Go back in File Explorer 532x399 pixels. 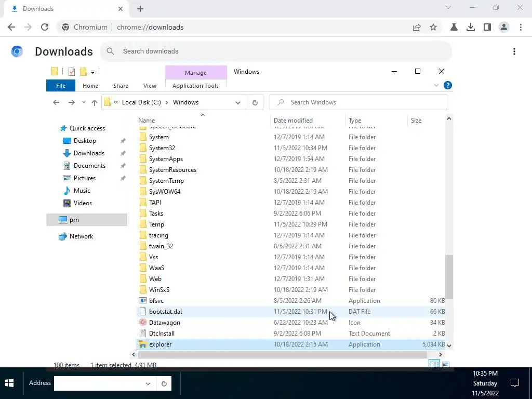(x=56, y=102)
